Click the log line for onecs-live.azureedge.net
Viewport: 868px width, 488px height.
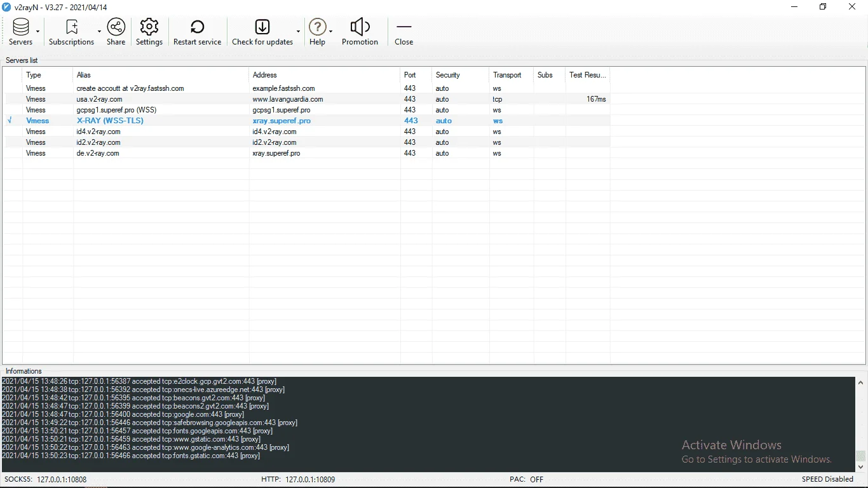click(x=143, y=390)
